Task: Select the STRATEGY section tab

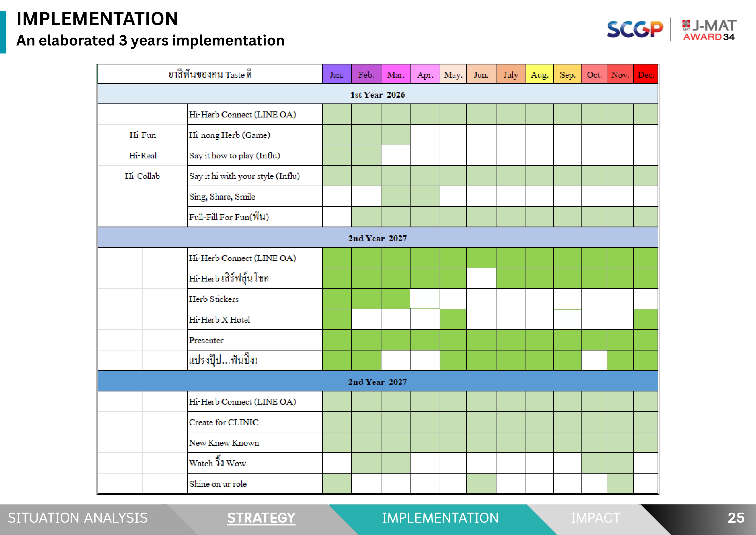Action: [261, 518]
